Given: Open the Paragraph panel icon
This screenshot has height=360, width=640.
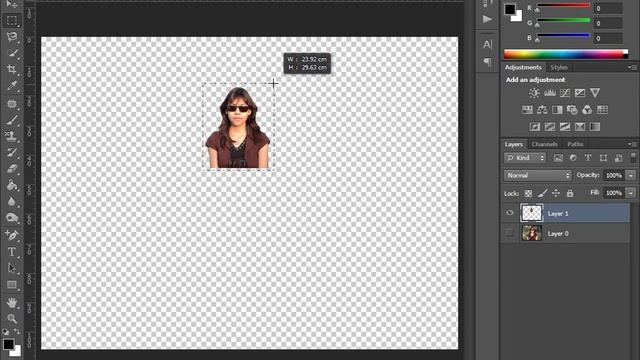Looking at the screenshot, I should [x=487, y=62].
